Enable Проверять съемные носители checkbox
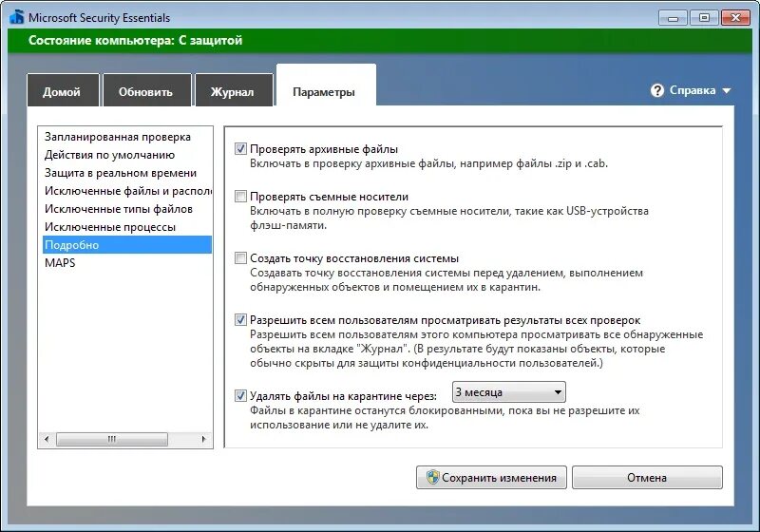Screen dimensions: 760x532 coord(240,197)
